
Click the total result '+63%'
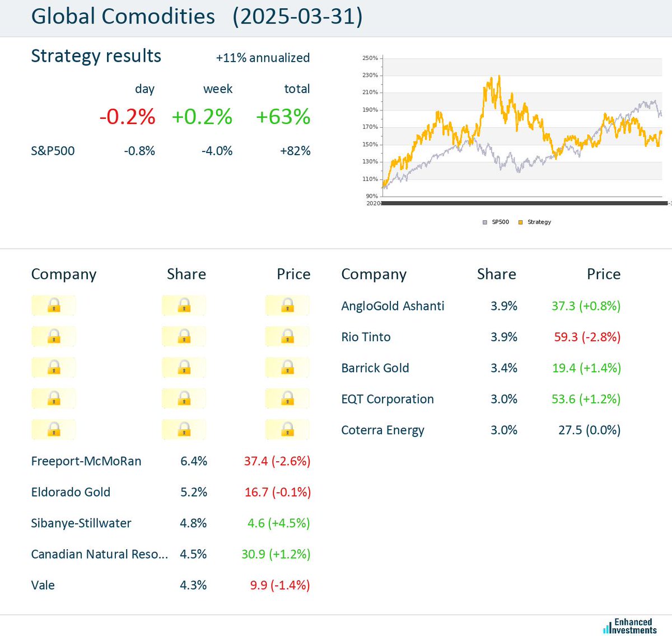(x=283, y=117)
